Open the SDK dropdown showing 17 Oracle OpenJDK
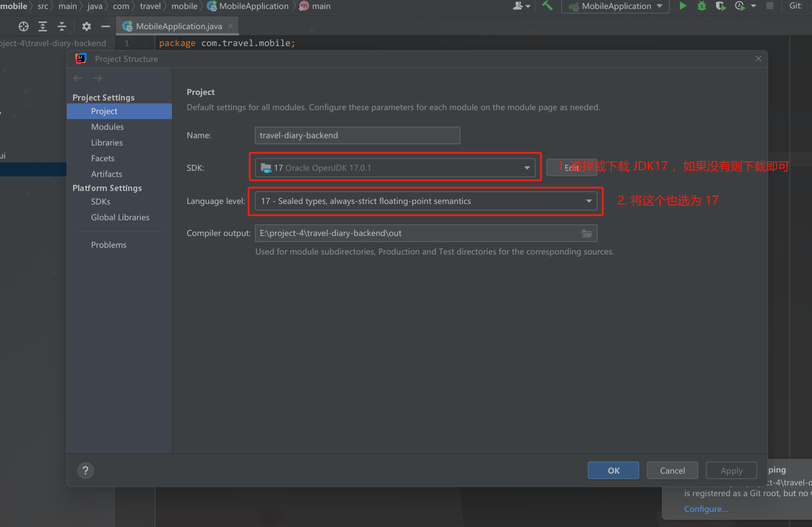 click(x=395, y=168)
